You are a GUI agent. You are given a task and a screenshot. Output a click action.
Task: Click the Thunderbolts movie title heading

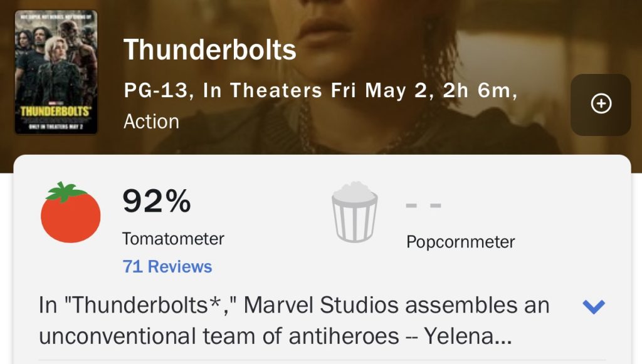tap(210, 50)
